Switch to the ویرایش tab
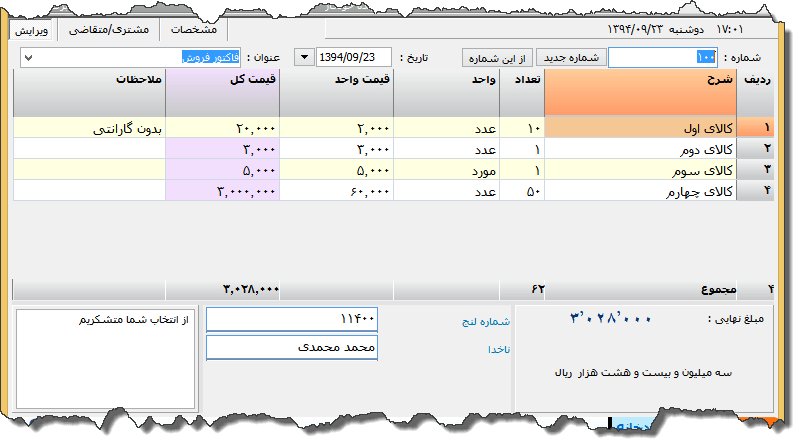Screen dimensions: 793x439 31,29
